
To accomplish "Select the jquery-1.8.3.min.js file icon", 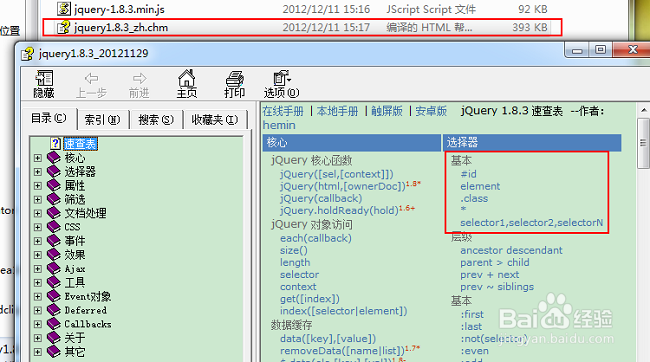I will pyautogui.click(x=63, y=8).
